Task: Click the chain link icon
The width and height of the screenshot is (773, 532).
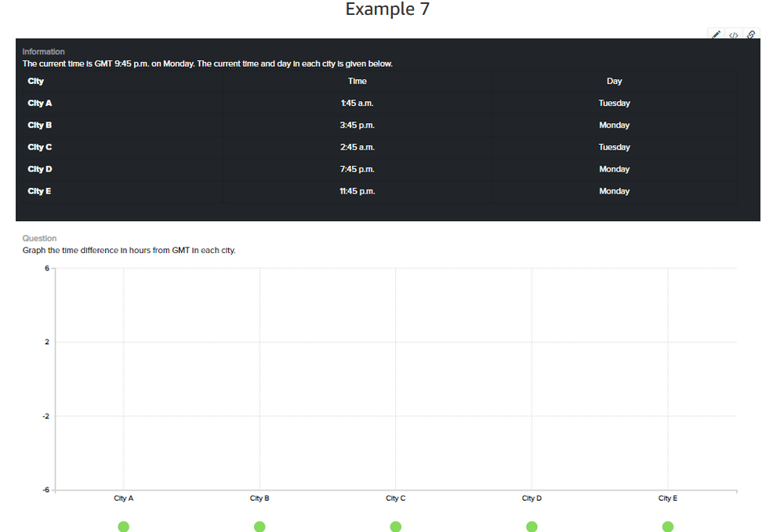Action: [x=751, y=34]
